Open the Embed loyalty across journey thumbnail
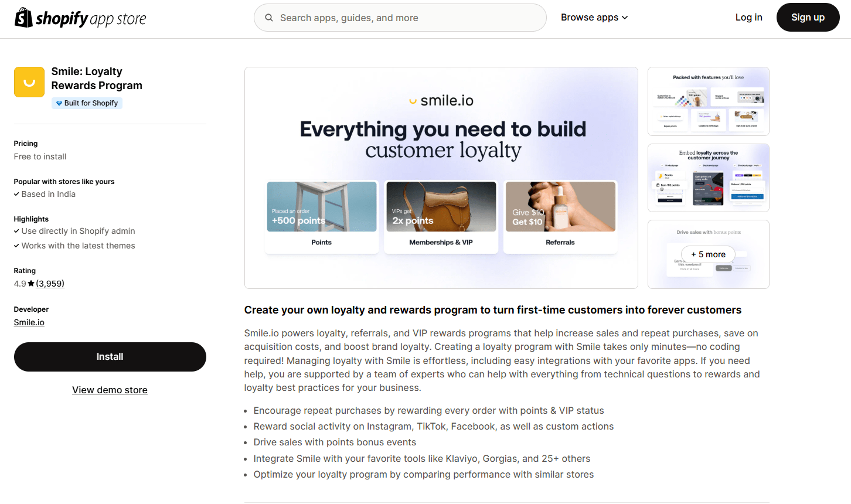Image resolution: width=851 pixels, height=504 pixels. pos(709,178)
